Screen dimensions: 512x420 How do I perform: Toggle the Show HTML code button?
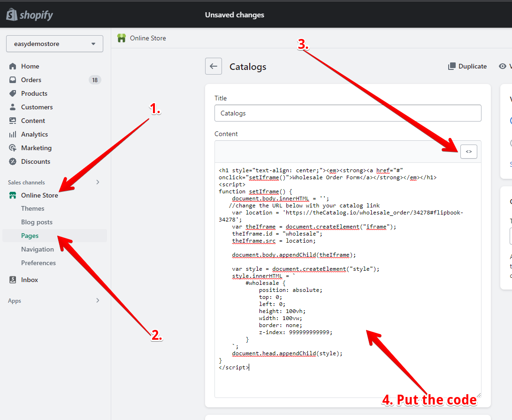pyautogui.click(x=468, y=152)
